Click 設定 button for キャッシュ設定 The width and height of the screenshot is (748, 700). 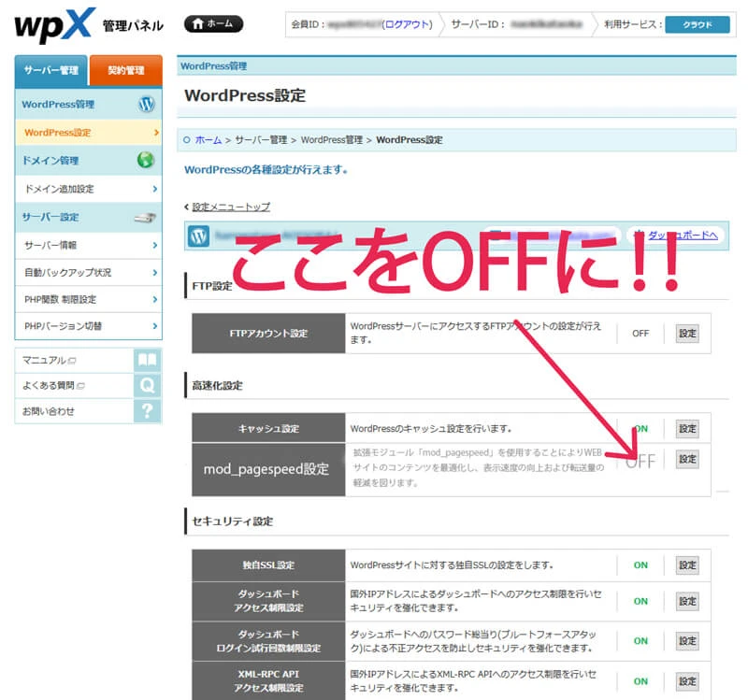[687, 429]
